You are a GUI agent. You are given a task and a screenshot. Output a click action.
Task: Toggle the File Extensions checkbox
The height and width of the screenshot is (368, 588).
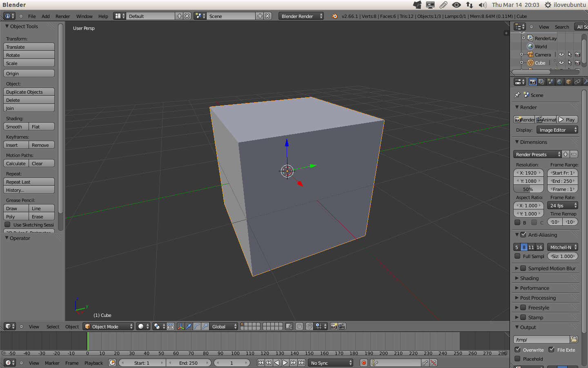tap(552, 350)
